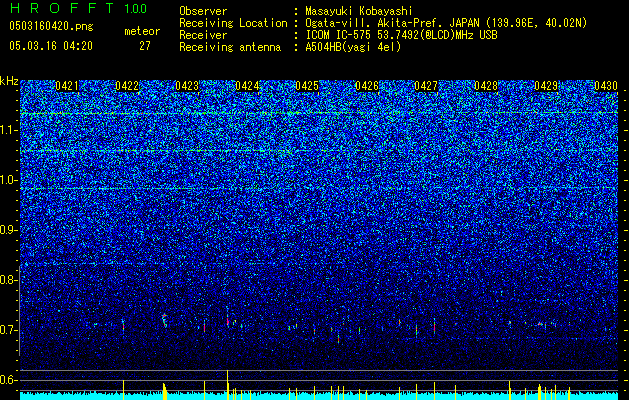This screenshot has height=400, width=629.
Task: Click the Receiving antenna label
Action: [230, 47]
